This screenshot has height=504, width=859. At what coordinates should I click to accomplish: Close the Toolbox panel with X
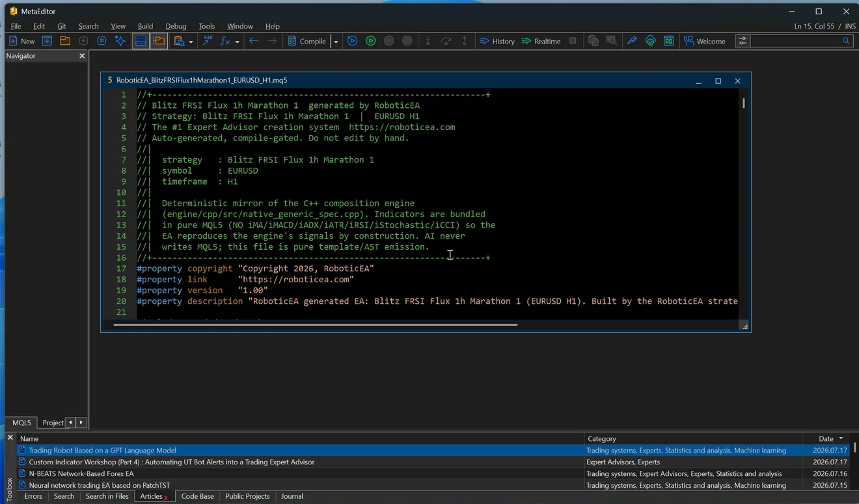tap(10, 438)
